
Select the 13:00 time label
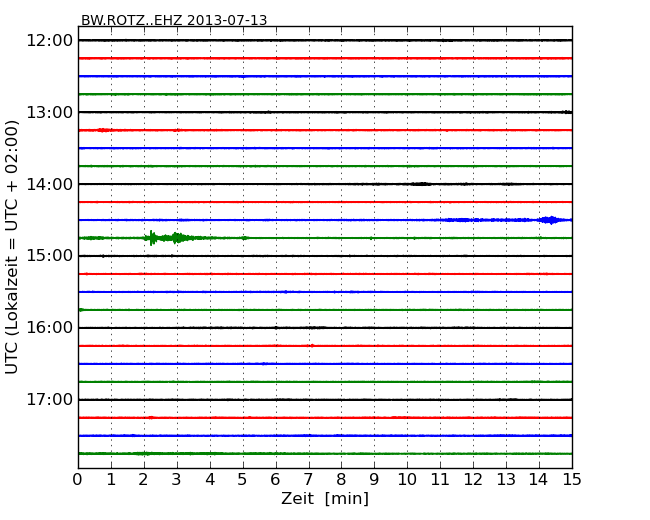[50, 112]
